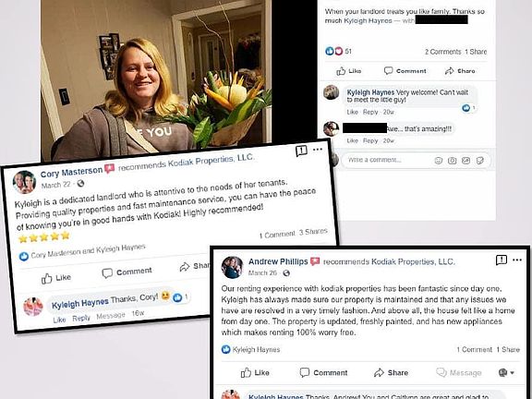Open Cory Masterson's profile name link
This screenshot has width=532, height=399.
click(71, 173)
